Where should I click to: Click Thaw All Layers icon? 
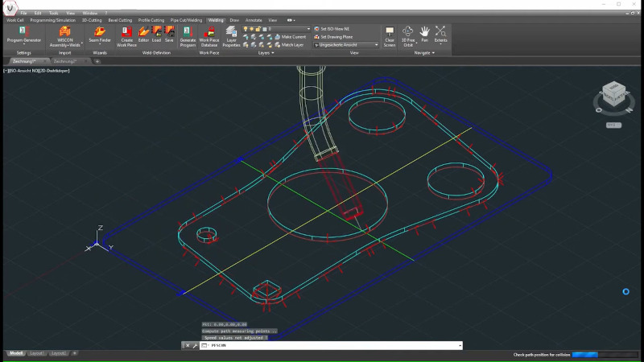[261, 45]
